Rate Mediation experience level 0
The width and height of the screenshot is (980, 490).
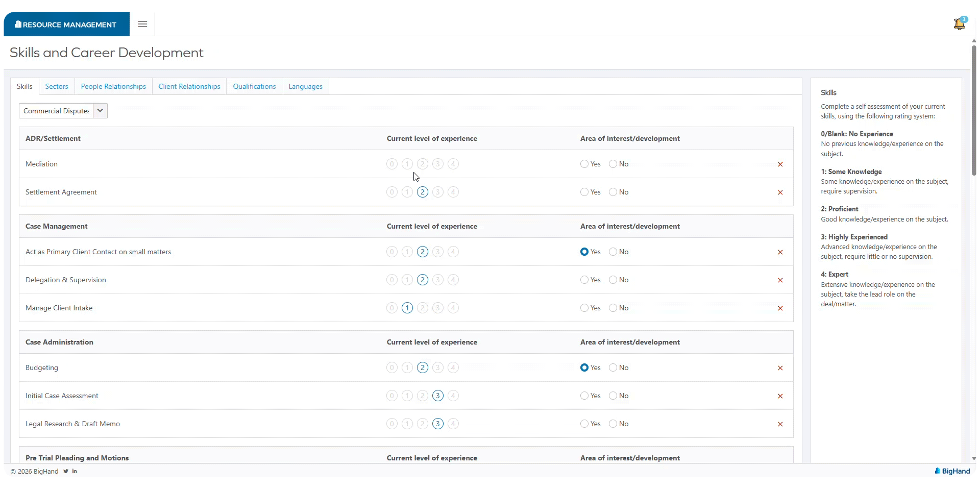(392, 164)
